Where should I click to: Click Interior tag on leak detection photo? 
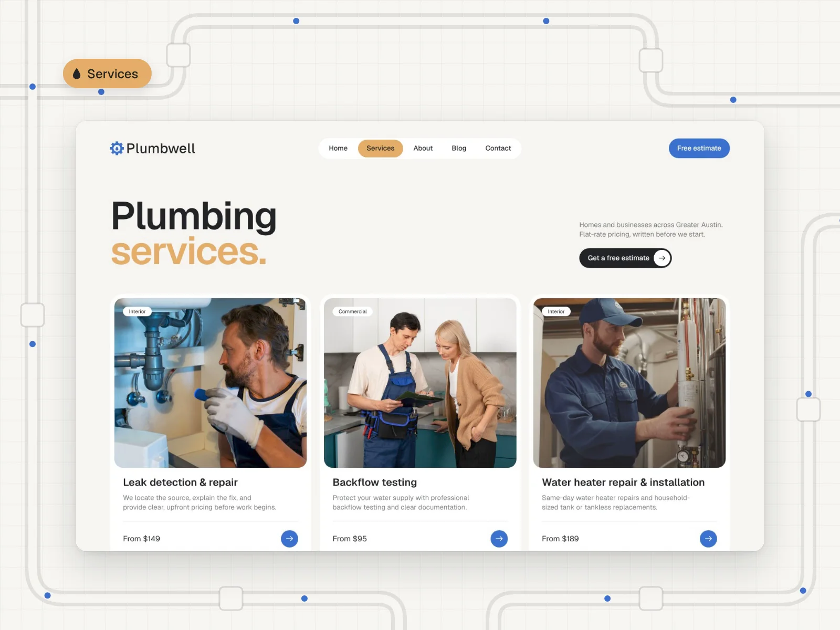[x=137, y=311]
